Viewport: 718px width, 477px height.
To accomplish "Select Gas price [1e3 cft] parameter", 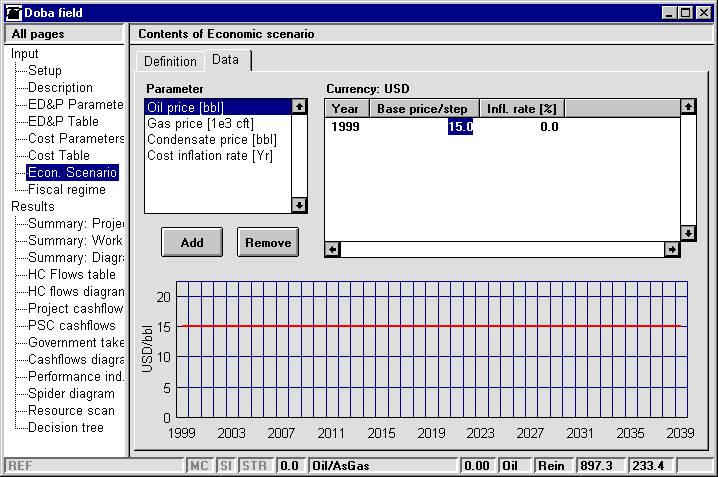I will tap(218, 123).
